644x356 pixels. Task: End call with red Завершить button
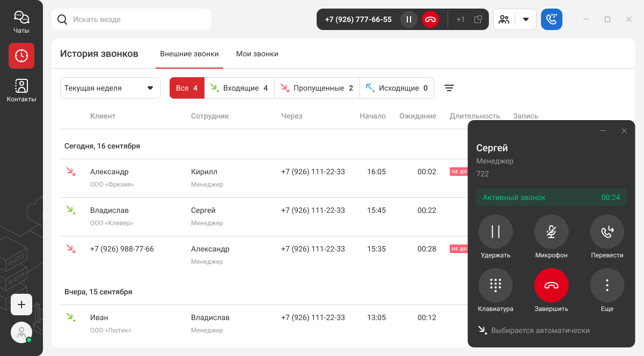pos(551,285)
